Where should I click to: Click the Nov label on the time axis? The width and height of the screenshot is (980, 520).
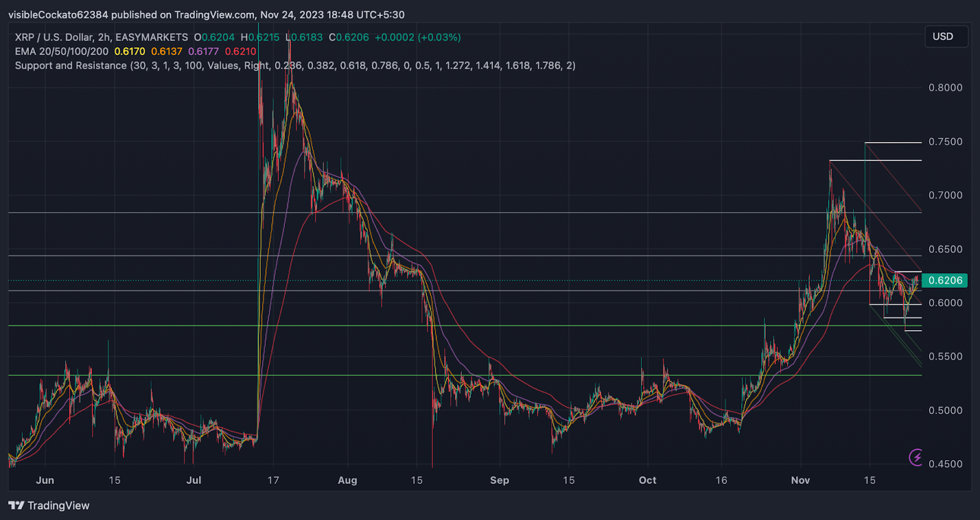(x=801, y=480)
